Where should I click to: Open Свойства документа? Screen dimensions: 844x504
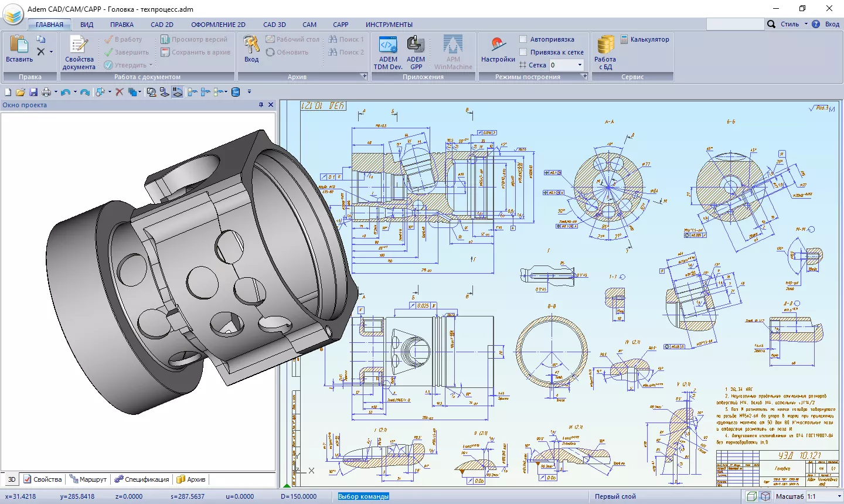[x=79, y=53]
